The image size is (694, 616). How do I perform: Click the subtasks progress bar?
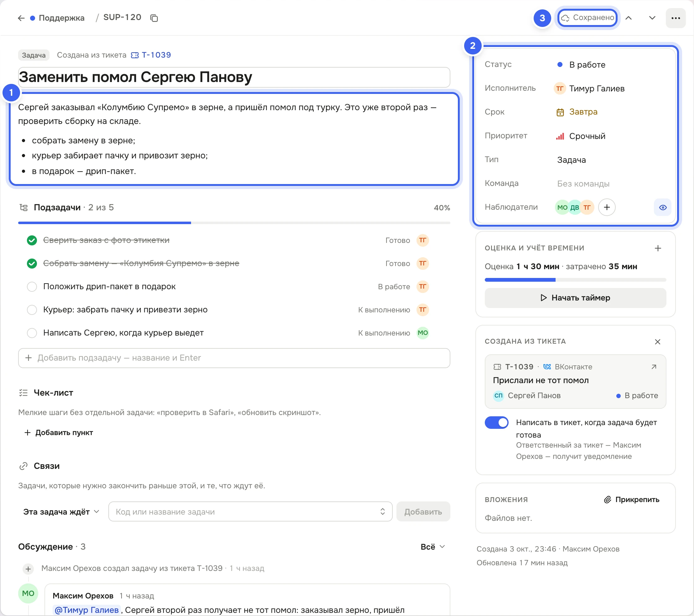click(x=234, y=223)
